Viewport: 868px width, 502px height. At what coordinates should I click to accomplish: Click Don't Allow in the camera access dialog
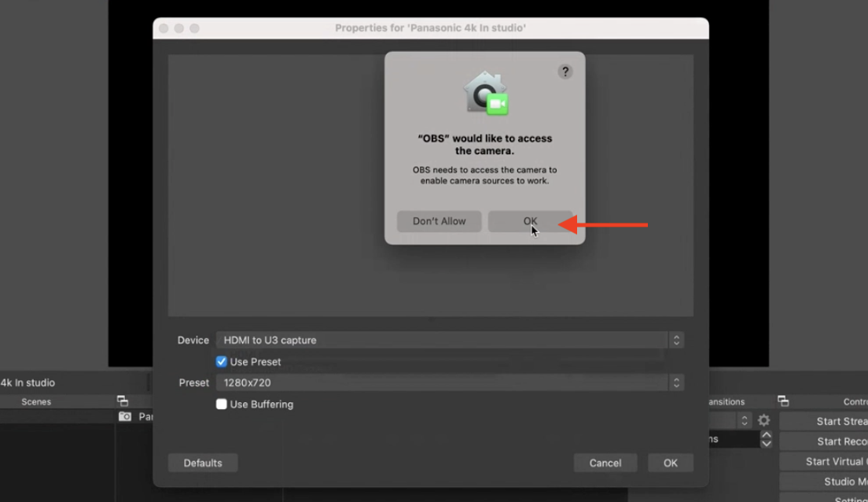[x=439, y=221]
